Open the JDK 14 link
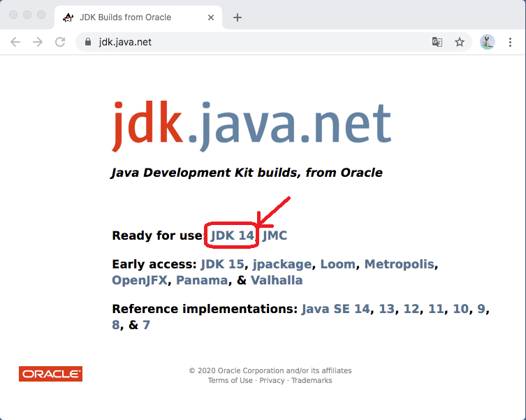This screenshot has height=420, width=526. pyautogui.click(x=232, y=236)
